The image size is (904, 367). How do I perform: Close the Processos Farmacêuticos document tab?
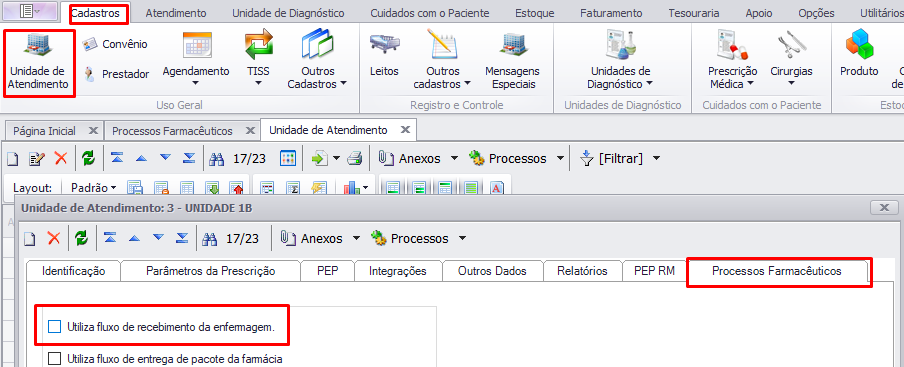(x=250, y=131)
